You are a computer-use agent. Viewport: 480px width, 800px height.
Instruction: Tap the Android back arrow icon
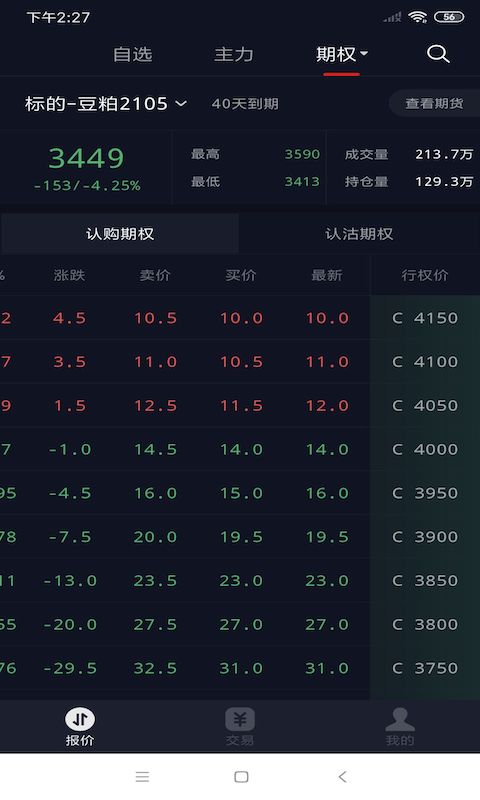342,777
